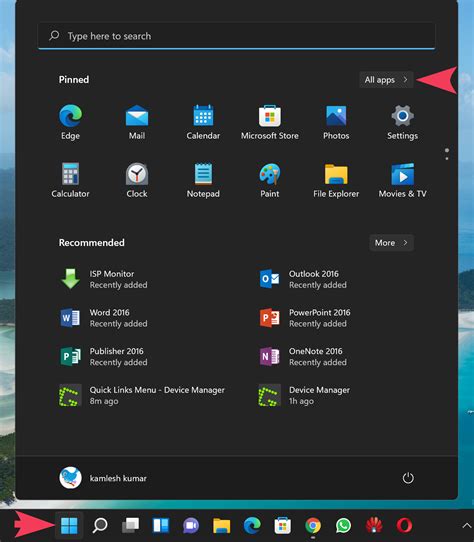Launch Edge from the taskbar

[252, 526]
